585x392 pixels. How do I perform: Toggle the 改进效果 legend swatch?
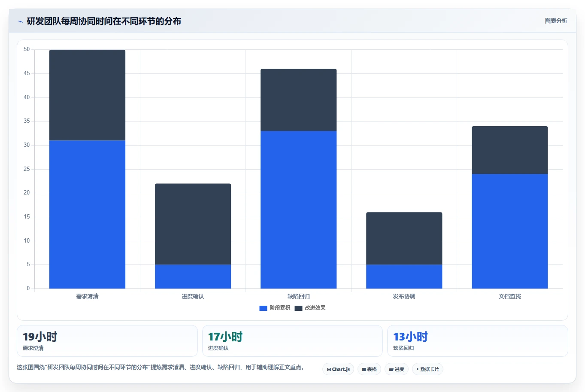[298, 308]
